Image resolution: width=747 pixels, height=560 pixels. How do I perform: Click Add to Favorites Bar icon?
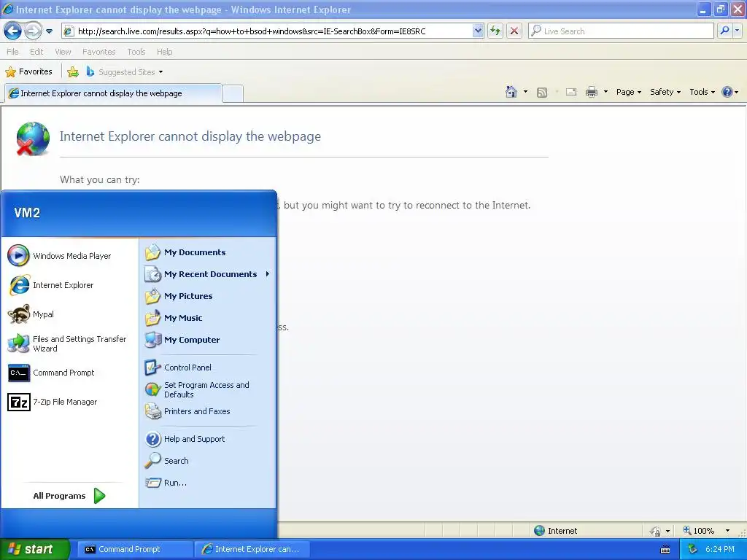click(x=73, y=72)
